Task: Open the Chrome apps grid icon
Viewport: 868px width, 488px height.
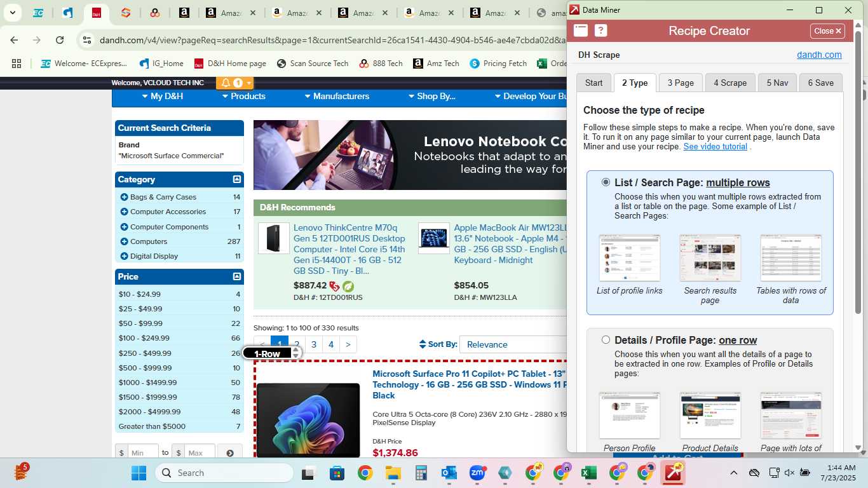Action: (x=17, y=63)
